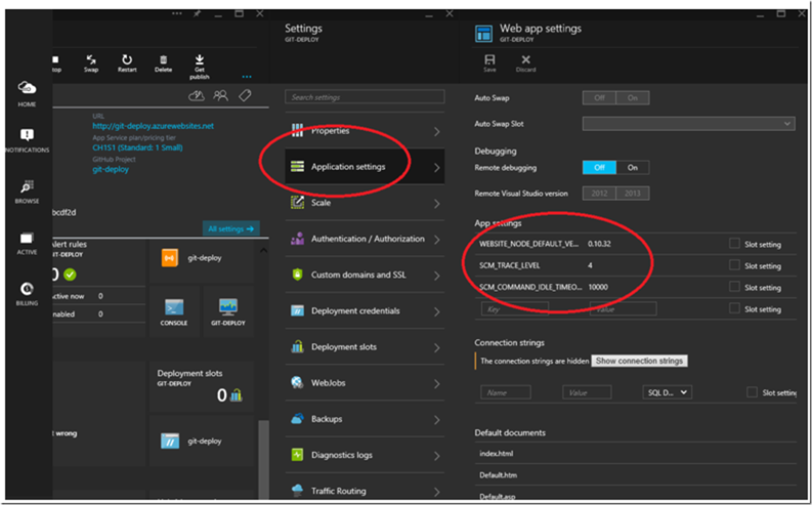Click the tags icon
812x505 pixels.
(x=245, y=95)
